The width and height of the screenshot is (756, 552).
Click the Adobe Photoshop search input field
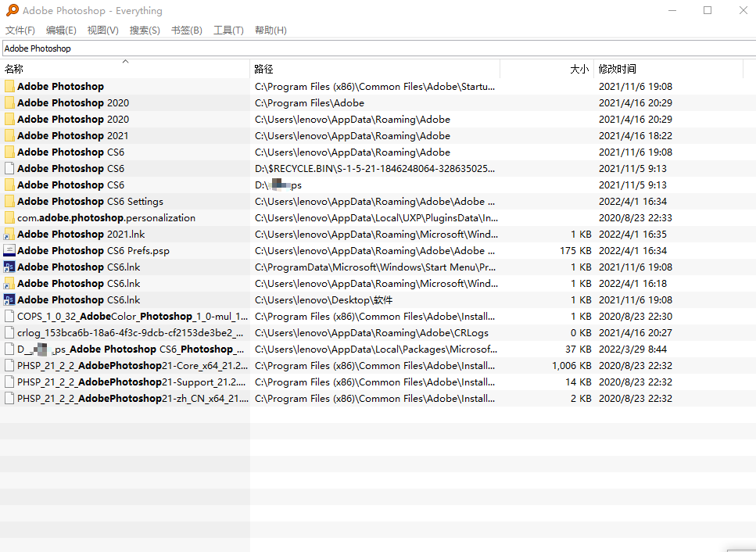[x=379, y=48]
